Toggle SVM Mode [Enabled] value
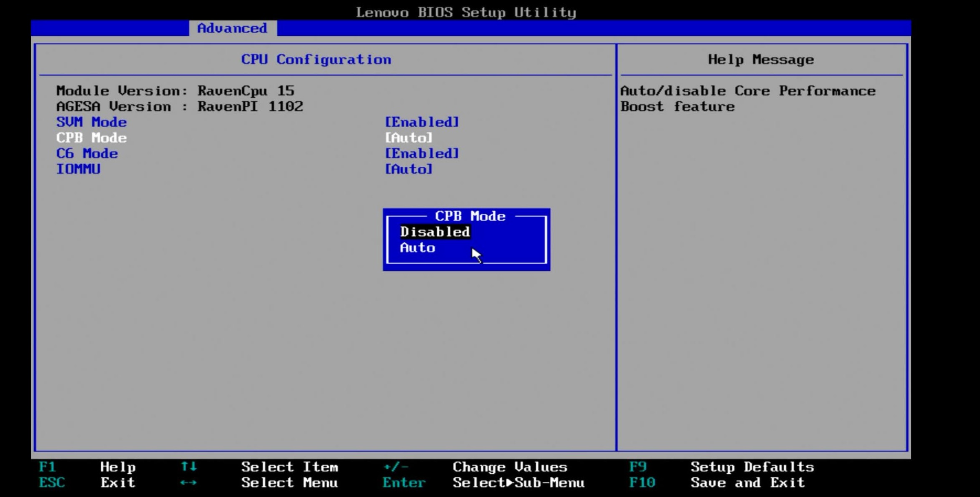980x497 pixels. [x=421, y=122]
